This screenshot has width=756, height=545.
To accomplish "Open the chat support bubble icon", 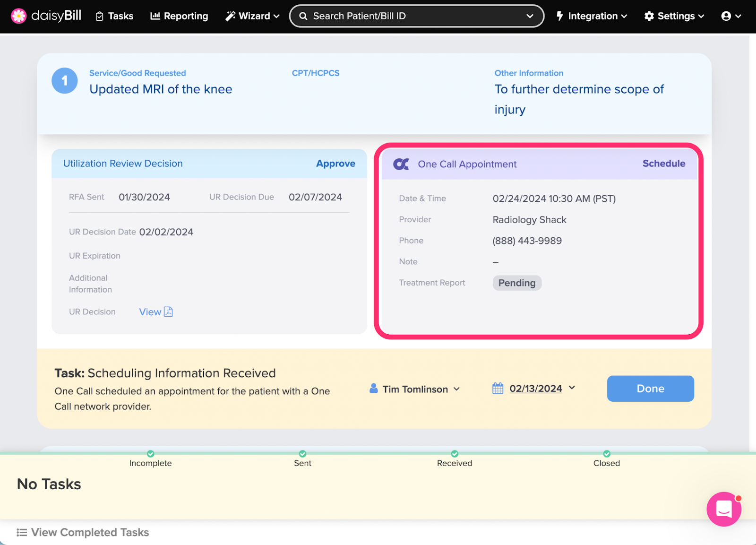I will point(723,509).
